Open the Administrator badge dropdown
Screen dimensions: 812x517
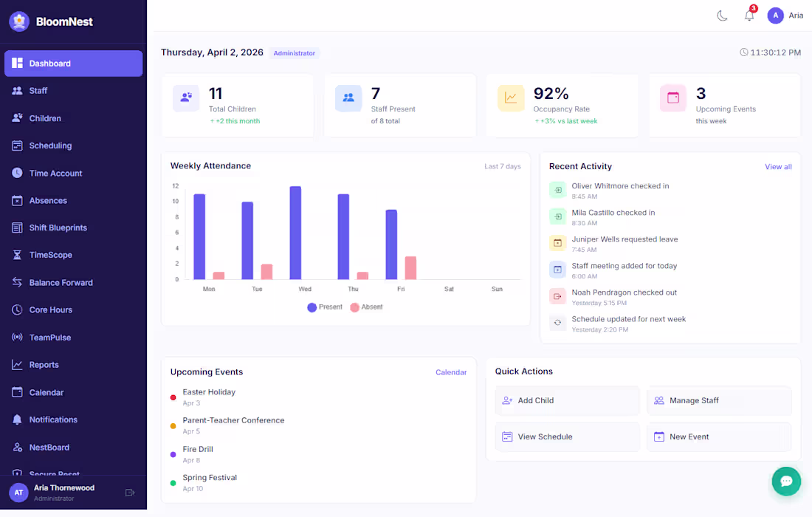point(294,52)
